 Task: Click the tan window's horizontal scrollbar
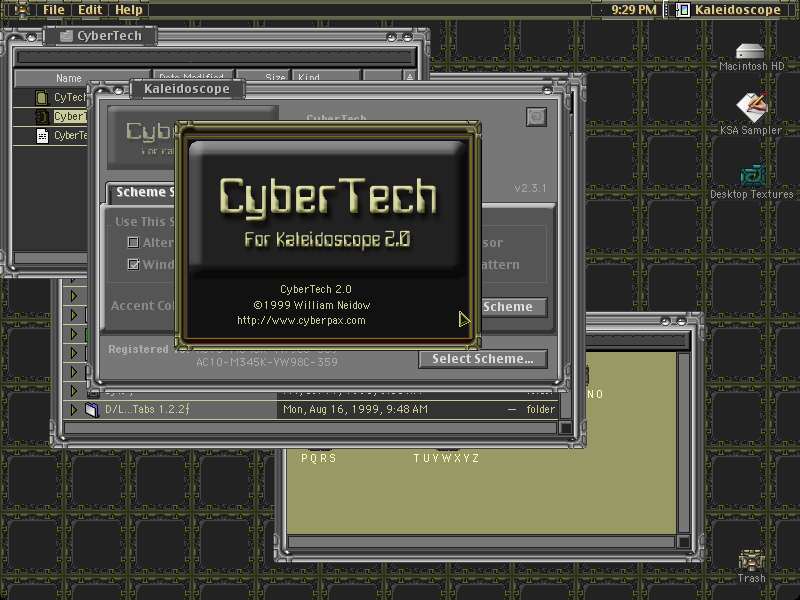click(x=482, y=541)
